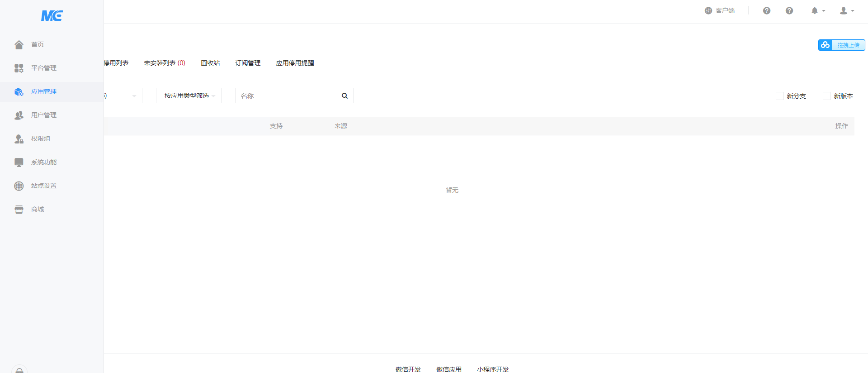Click the 微信应用 footer link

448,369
